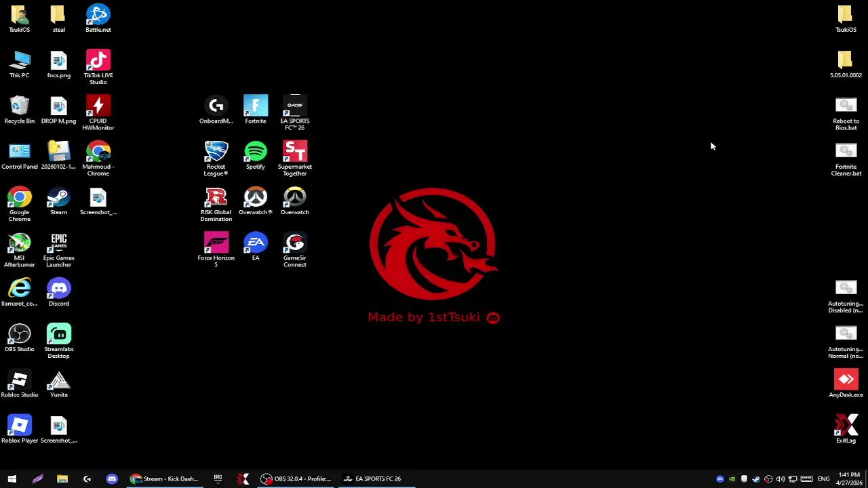Viewport: 868px width, 488px height.
Task: Open the Battle.net desktop shortcut
Action: [x=98, y=18]
